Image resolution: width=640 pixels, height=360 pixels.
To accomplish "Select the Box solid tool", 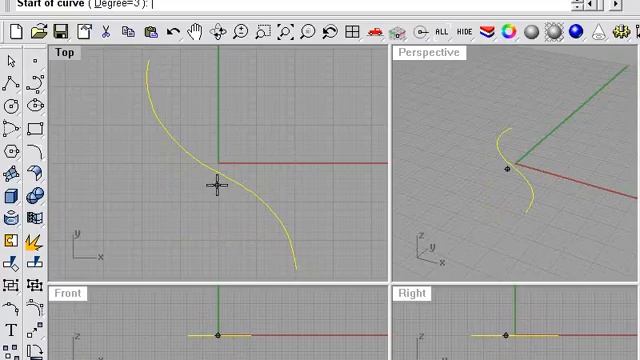I will [11, 196].
